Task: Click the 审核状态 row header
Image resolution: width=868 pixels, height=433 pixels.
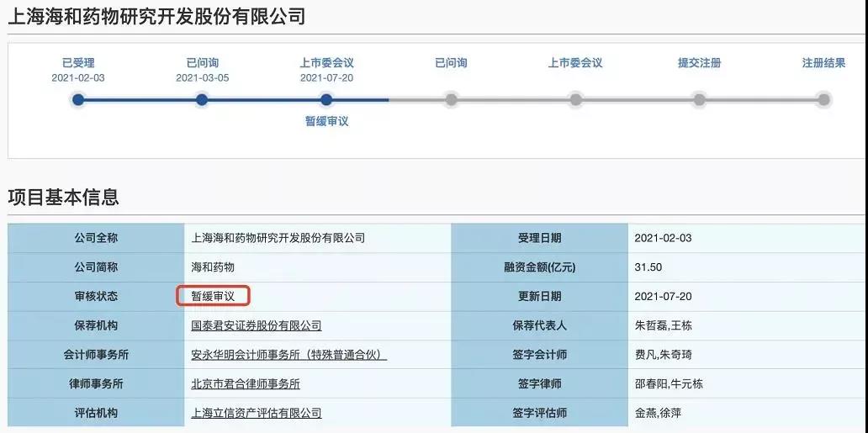Action: point(96,296)
